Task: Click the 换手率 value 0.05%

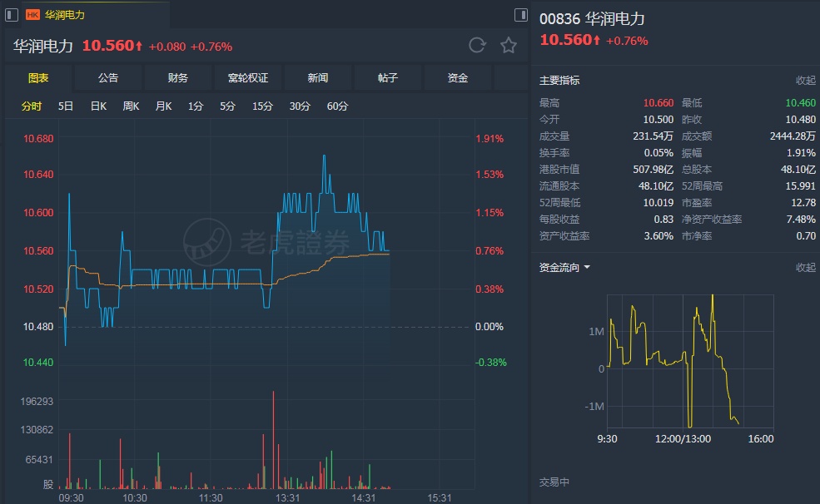Action: 658,153
